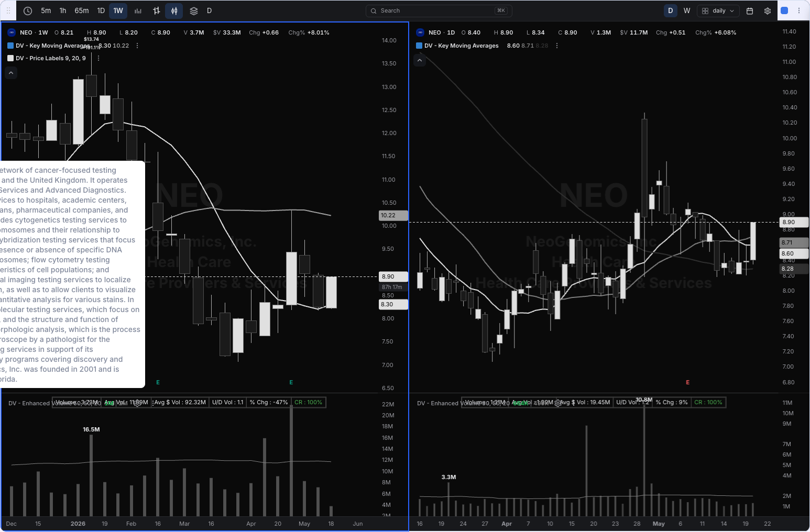
Task: Switch to 5m timeframe
Action: tap(46, 10)
